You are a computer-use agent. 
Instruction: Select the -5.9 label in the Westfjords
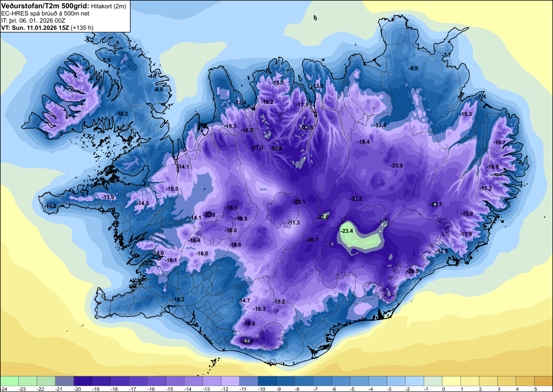coord(106,60)
